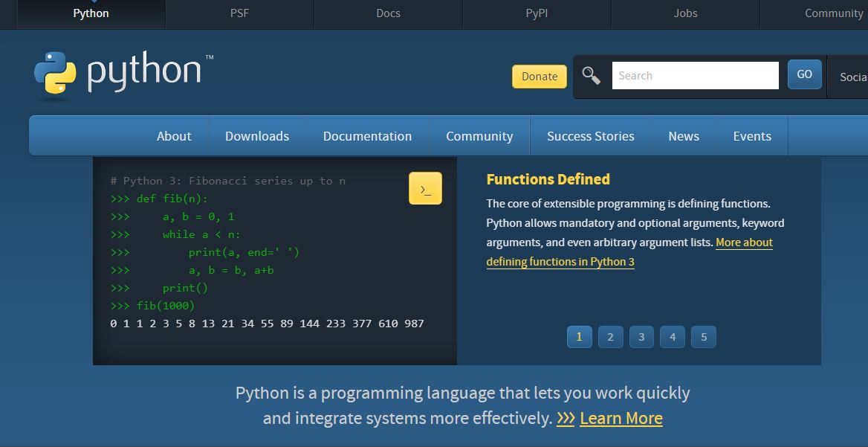
Task: Open the Success Stories menu
Action: (591, 135)
